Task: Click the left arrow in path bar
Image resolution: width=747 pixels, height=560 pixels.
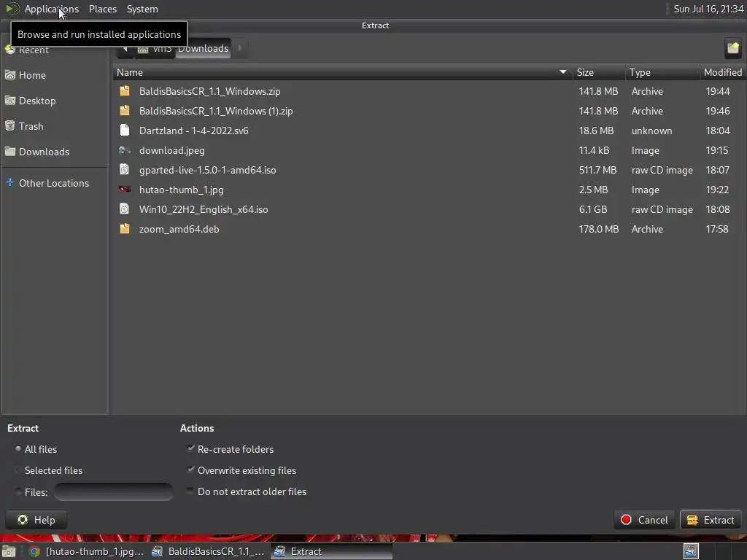Action: 125,48
